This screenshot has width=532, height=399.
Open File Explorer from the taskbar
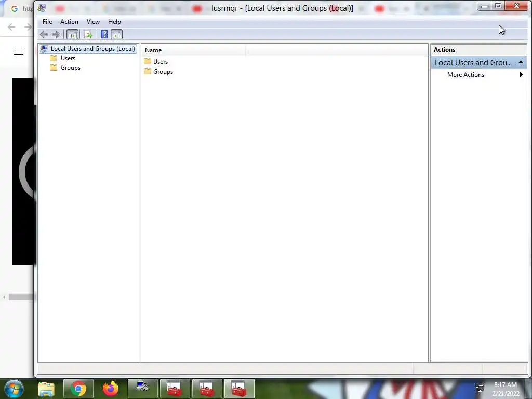click(x=46, y=389)
